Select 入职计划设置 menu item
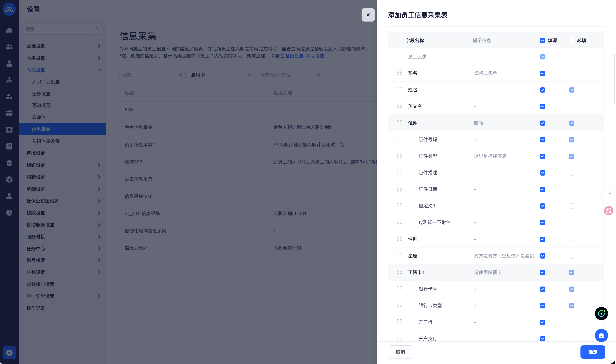Viewport: 616px width, 364px height. [46, 82]
